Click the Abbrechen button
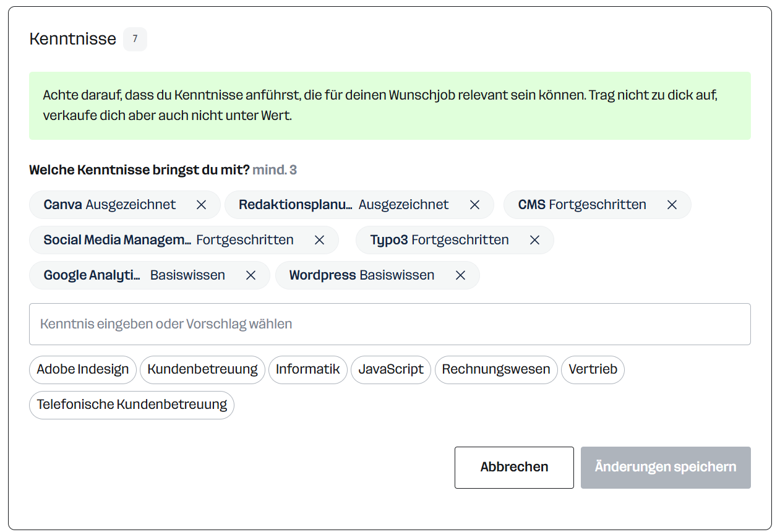The image size is (780, 532). point(514,467)
